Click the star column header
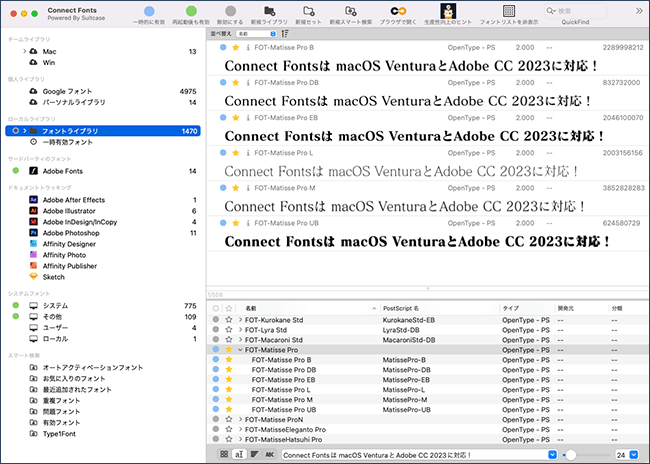Image resolution: width=650 pixels, height=464 pixels. tap(228, 309)
